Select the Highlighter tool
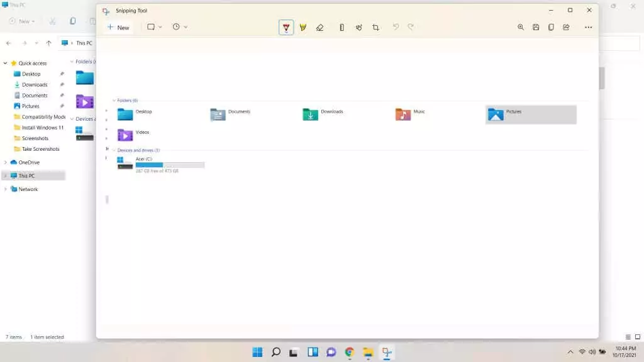Viewport: 644px width, 362px height. click(303, 27)
